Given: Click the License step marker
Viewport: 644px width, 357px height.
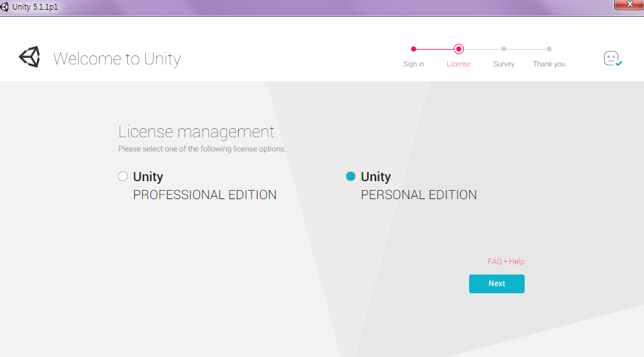Looking at the screenshot, I should (459, 49).
